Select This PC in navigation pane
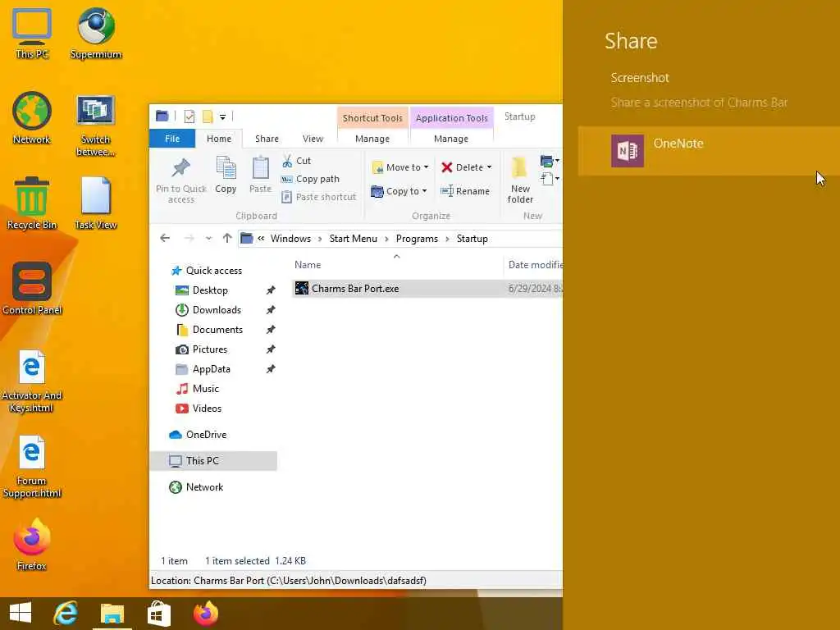Screen dimensions: 840x630 coord(214,461)
